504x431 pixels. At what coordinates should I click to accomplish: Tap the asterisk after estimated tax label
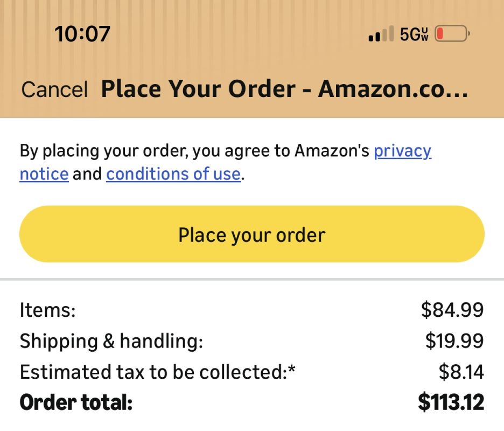point(292,370)
